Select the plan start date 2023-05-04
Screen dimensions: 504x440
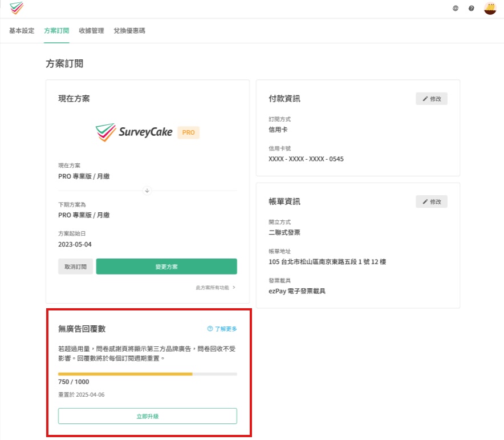[x=75, y=244]
